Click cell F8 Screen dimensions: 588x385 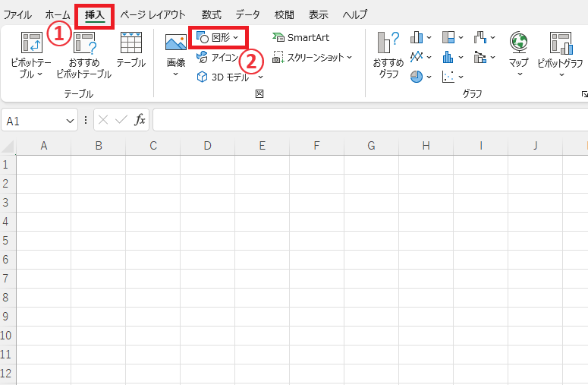317,298
